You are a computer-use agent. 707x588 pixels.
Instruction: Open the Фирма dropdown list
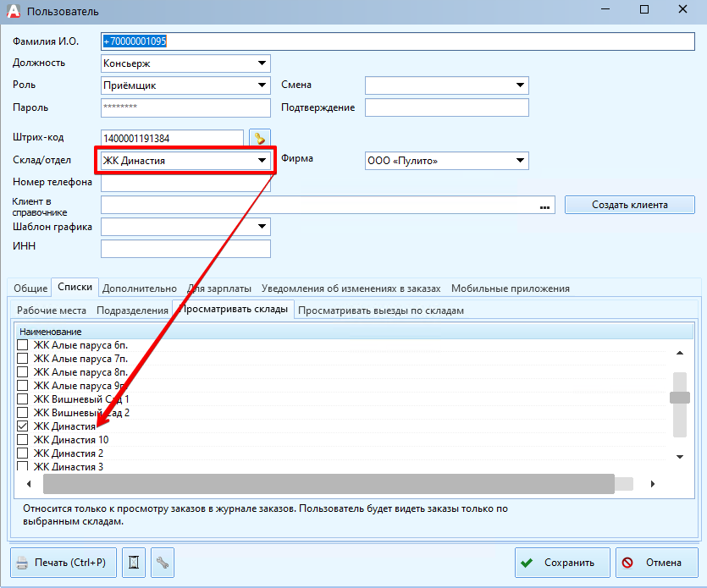coord(520,161)
